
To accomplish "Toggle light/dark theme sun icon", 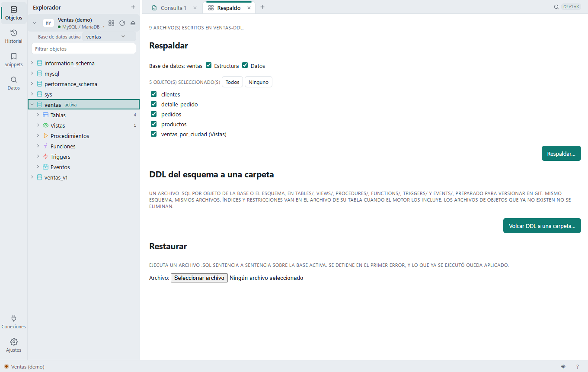I will tap(563, 366).
